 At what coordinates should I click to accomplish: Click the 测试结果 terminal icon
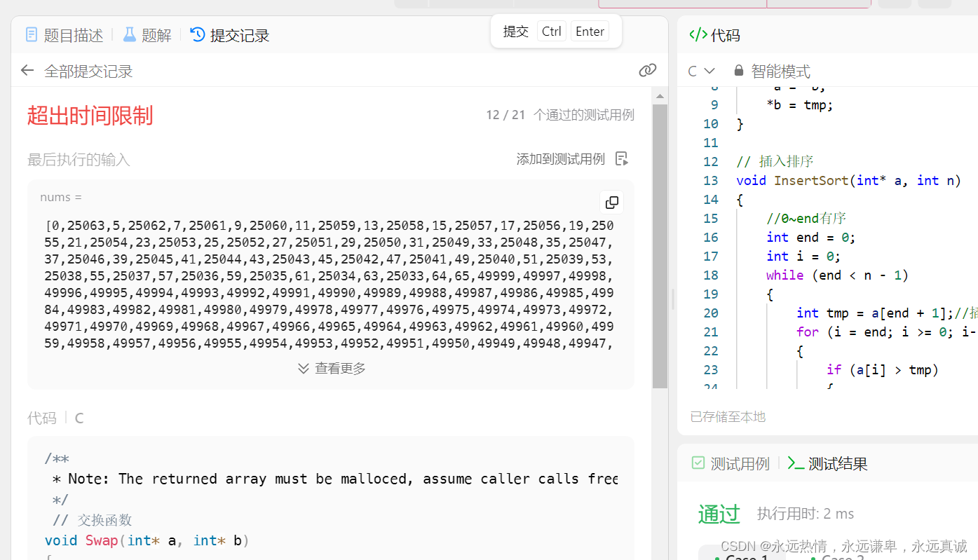(x=796, y=463)
